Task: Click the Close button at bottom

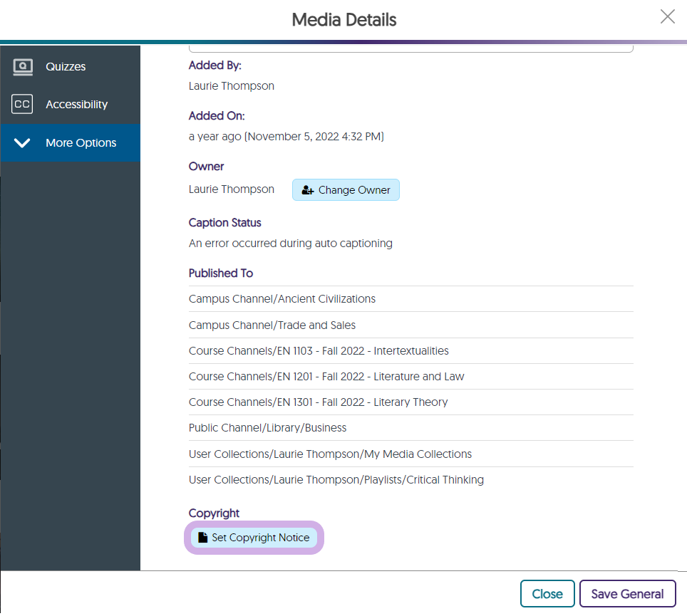Action: [x=547, y=594]
